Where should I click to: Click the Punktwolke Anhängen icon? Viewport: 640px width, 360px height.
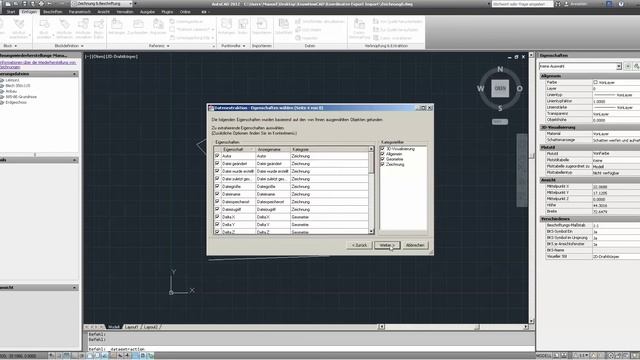click(227, 27)
